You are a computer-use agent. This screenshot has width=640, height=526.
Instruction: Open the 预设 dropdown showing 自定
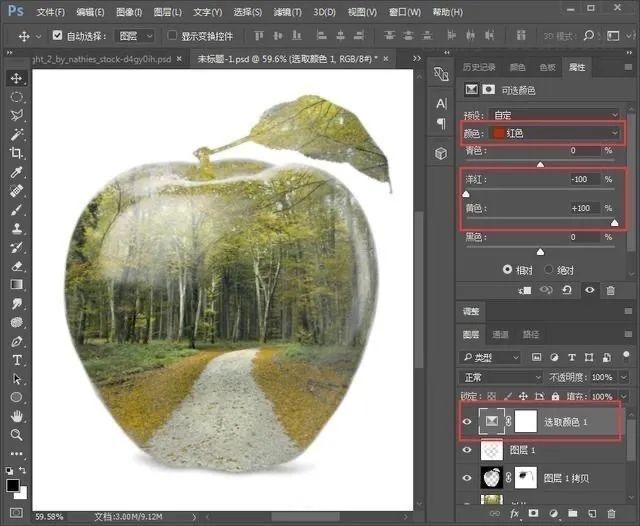[x=555, y=114]
